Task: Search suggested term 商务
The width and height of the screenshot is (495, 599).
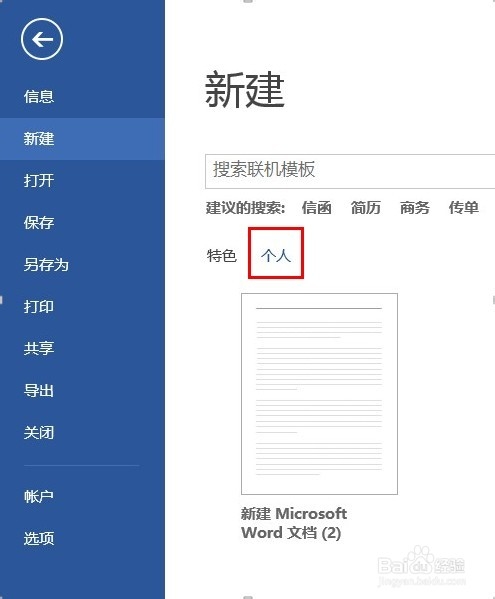Action: tap(414, 208)
